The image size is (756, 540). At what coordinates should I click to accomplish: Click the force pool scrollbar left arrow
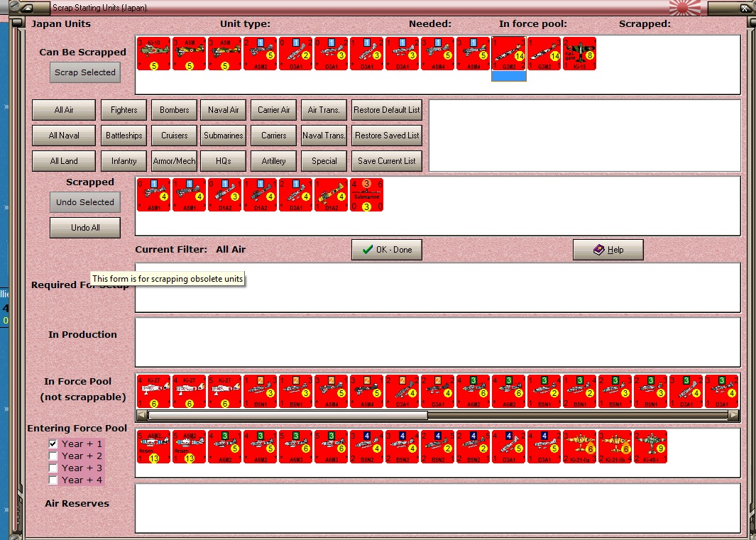[142, 414]
